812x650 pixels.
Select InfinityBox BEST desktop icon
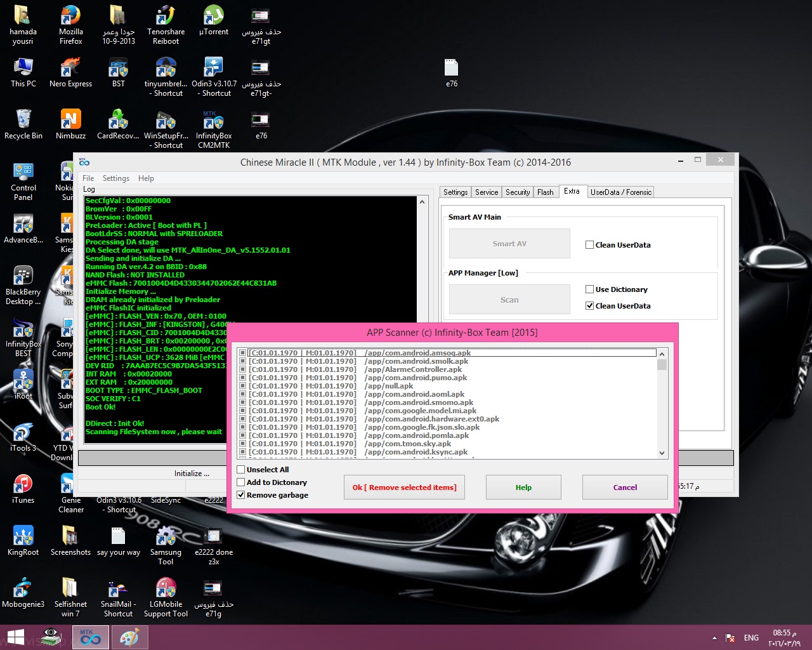[x=23, y=338]
